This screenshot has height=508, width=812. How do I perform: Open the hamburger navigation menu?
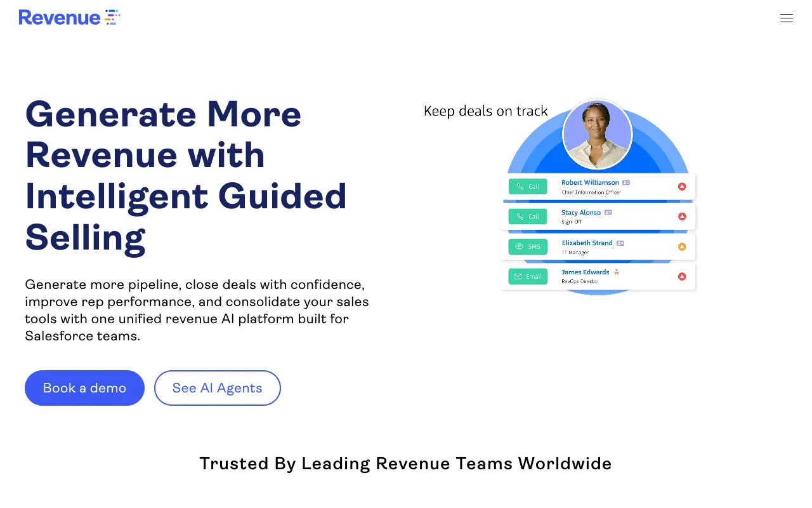pos(787,18)
